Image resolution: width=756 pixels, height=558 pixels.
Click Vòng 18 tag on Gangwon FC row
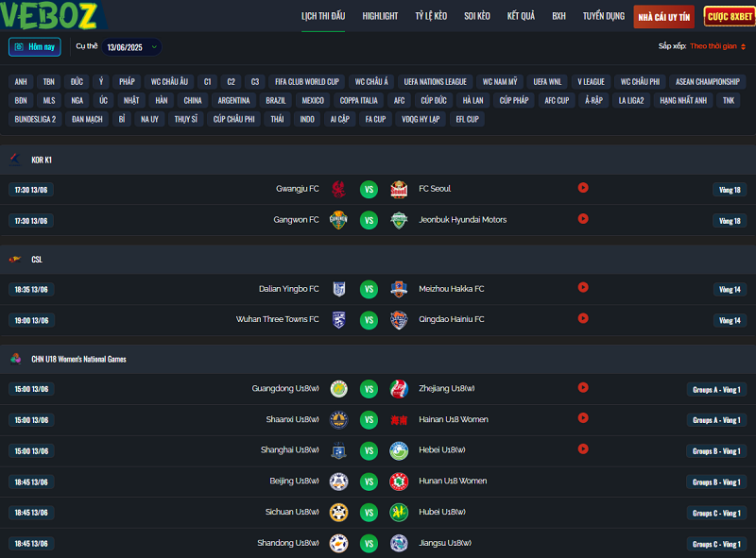coord(730,221)
